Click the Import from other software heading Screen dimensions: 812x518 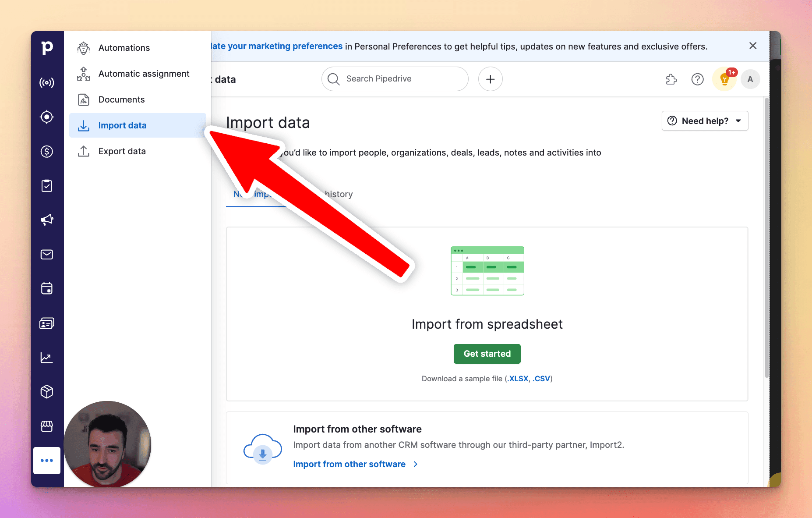357,429
